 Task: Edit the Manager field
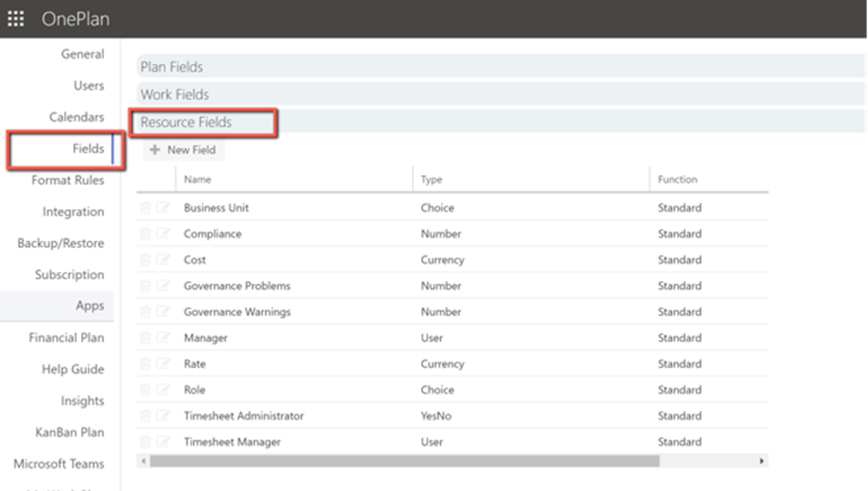(163, 337)
